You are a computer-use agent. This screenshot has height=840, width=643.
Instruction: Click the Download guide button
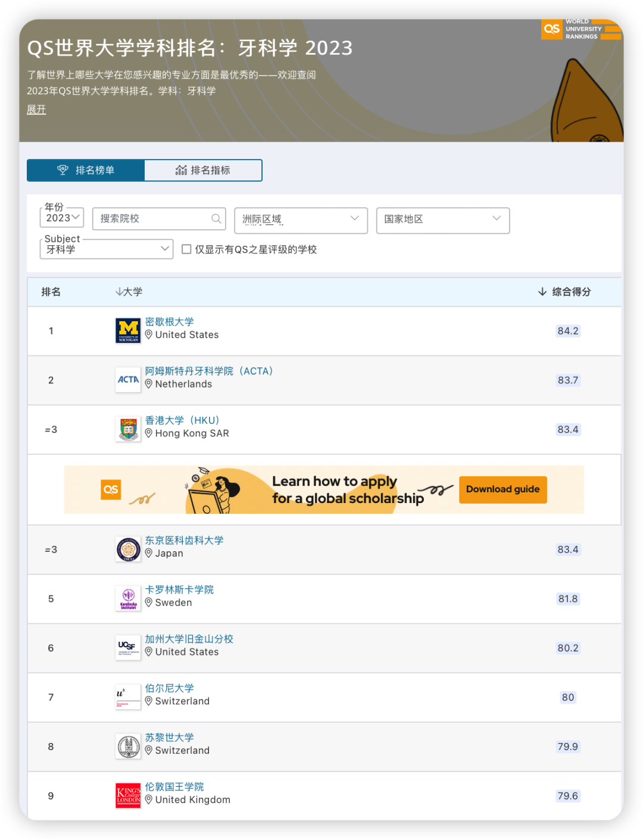coord(502,489)
